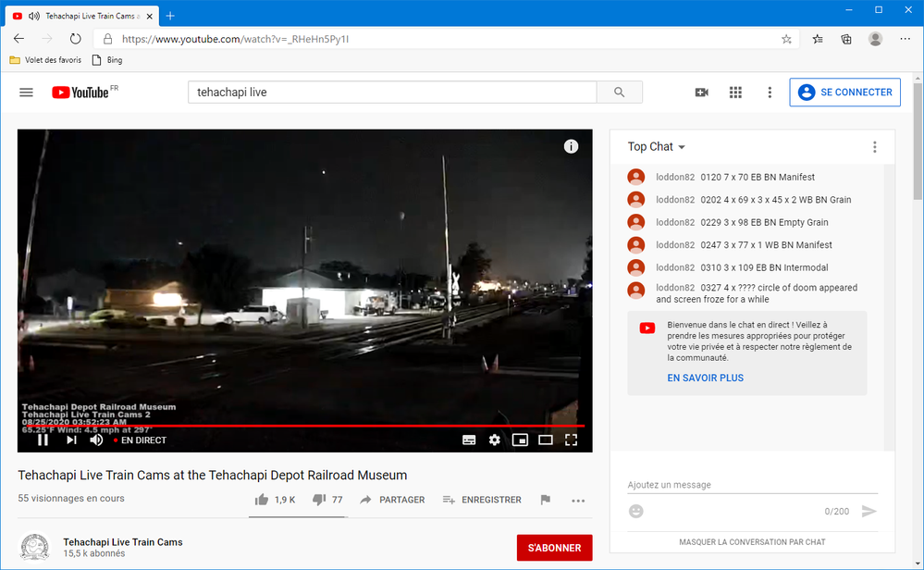
Task: Report the video with flag icon
Action: pos(545,500)
